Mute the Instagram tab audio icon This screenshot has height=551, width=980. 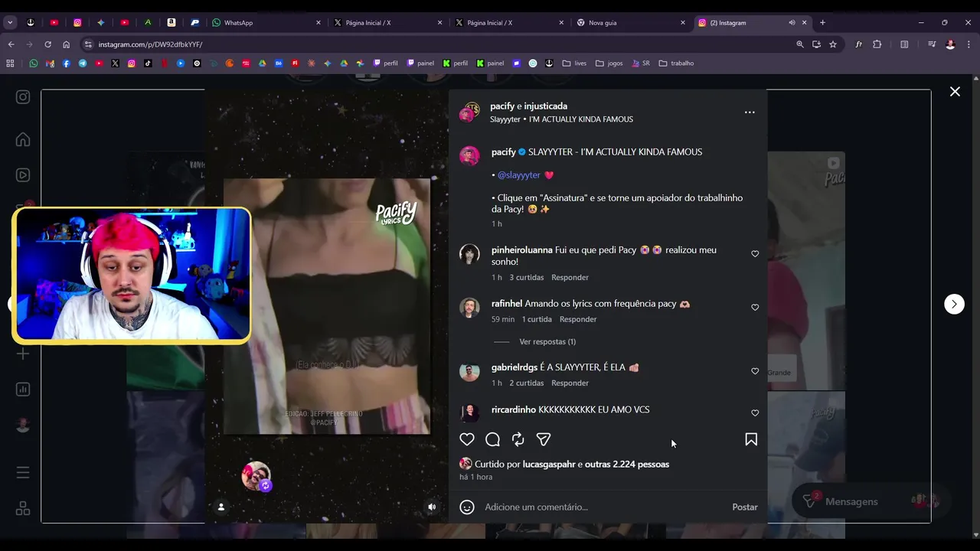pos(792,22)
